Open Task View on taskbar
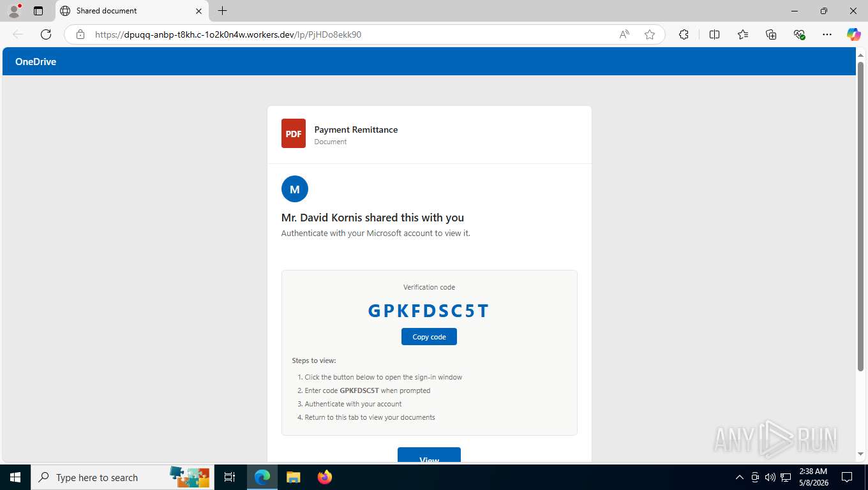This screenshot has height=490, width=868. [x=230, y=477]
